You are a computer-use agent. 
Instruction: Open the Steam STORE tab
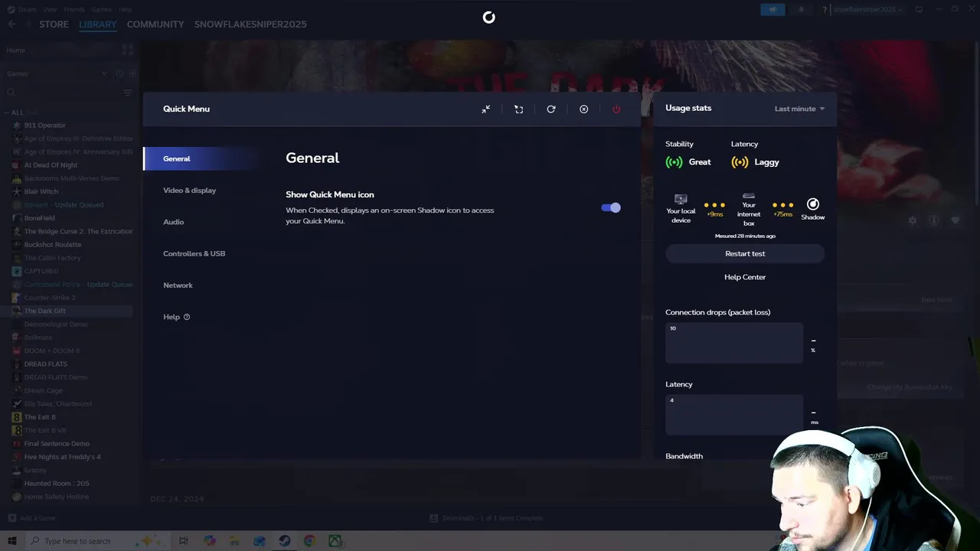pos(54,24)
